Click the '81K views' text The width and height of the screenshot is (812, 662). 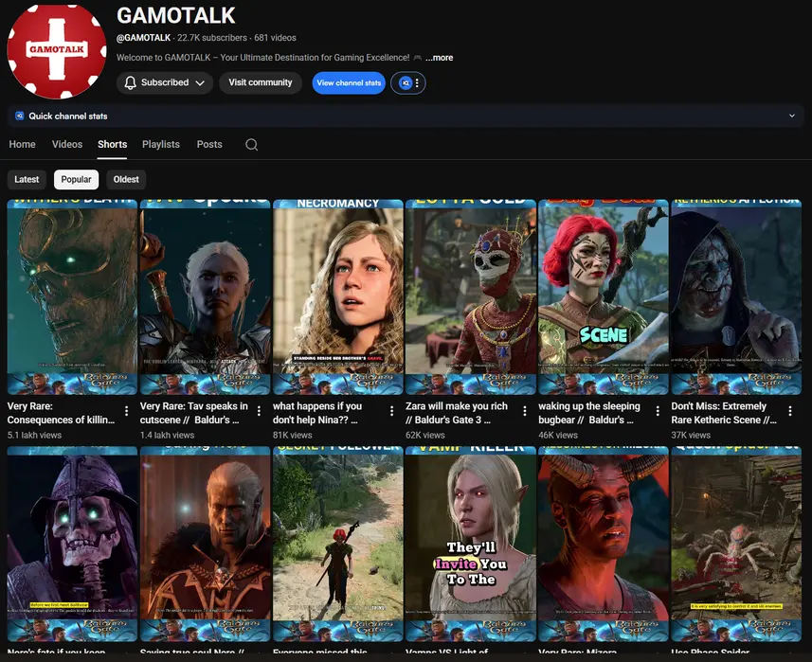point(293,436)
